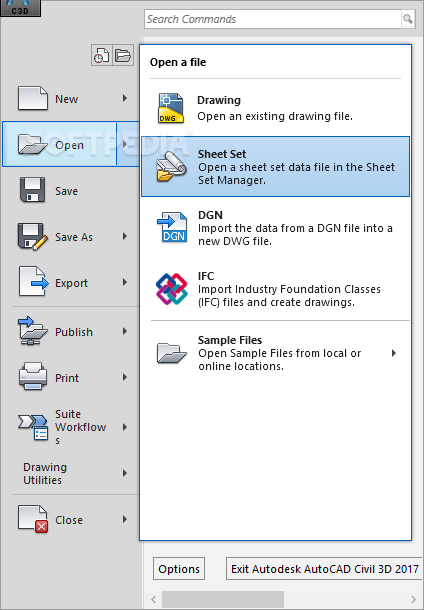Click the Save floppy disk icon
The height and width of the screenshot is (610, 424).
[x=33, y=190]
